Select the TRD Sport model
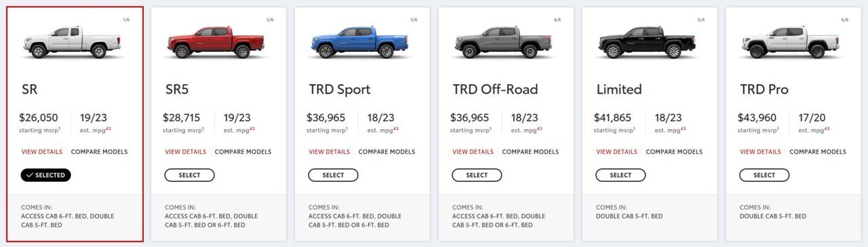Screen dimensions: 868x247 334,175
